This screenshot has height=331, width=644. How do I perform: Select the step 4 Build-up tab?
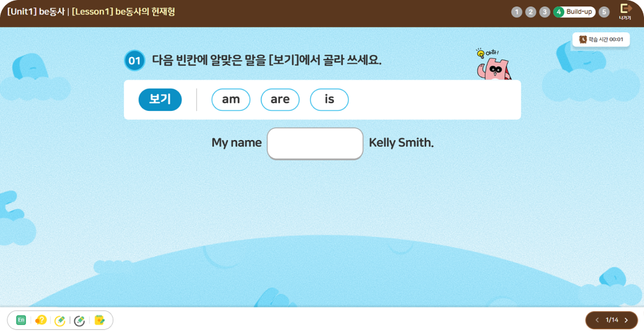coord(574,12)
